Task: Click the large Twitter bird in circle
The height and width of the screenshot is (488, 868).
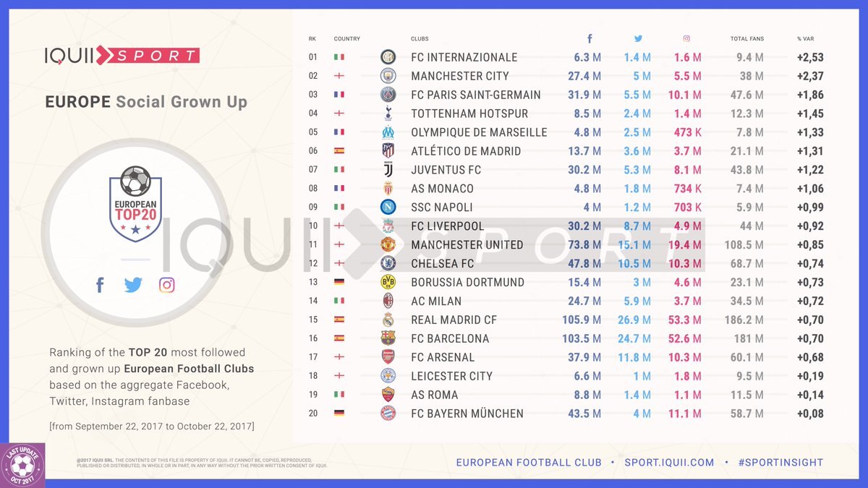Action: click(x=133, y=285)
